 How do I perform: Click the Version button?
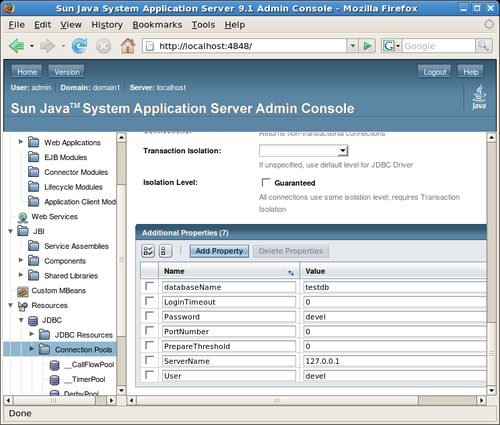67,72
